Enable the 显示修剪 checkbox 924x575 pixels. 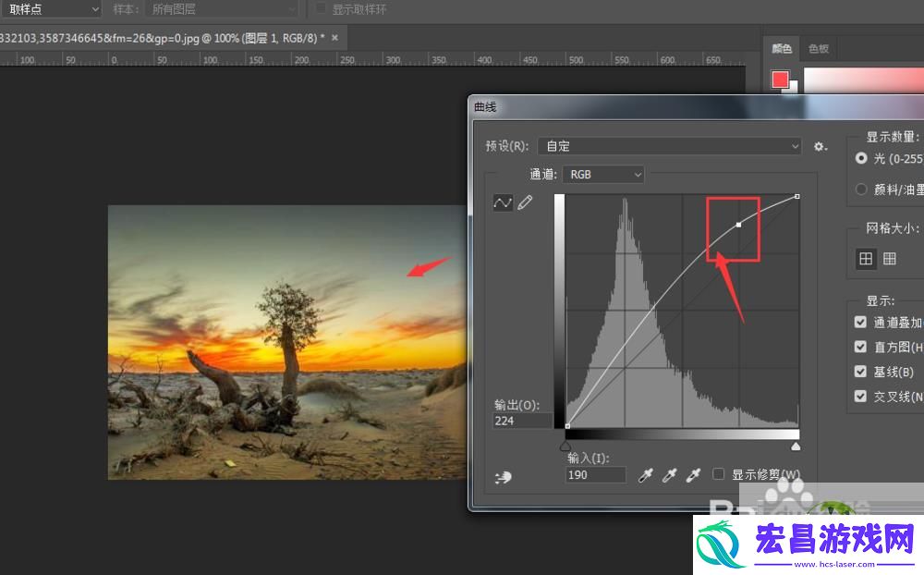pos(718,473)
